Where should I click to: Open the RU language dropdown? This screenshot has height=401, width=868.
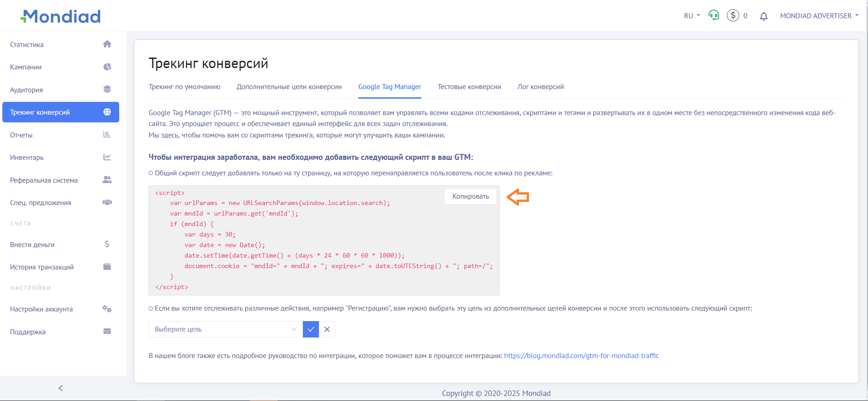point(692,16)
